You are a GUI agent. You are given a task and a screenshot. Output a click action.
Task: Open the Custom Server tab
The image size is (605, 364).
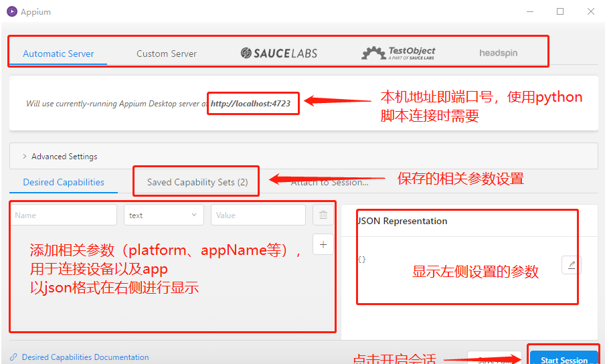pos(167,54)
